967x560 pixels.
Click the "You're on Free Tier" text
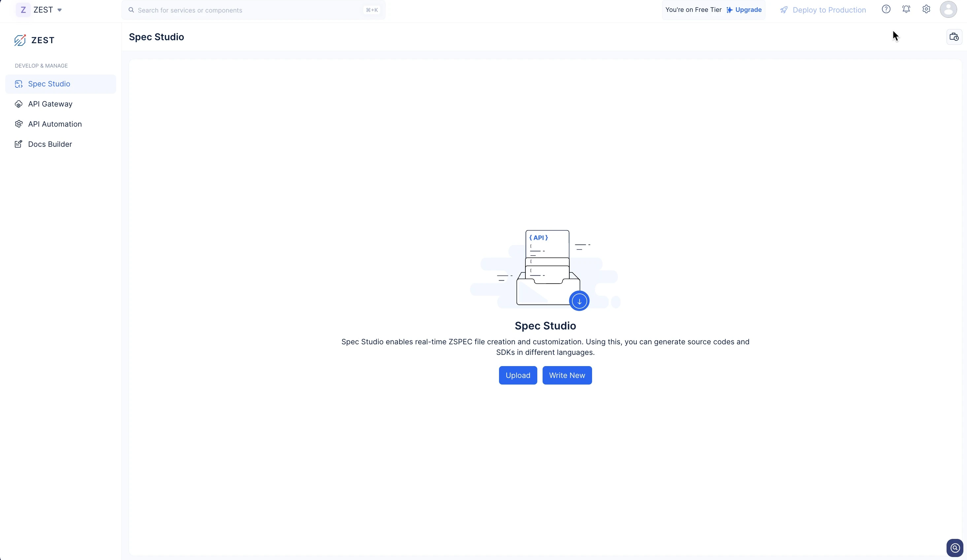pos(693,10)
